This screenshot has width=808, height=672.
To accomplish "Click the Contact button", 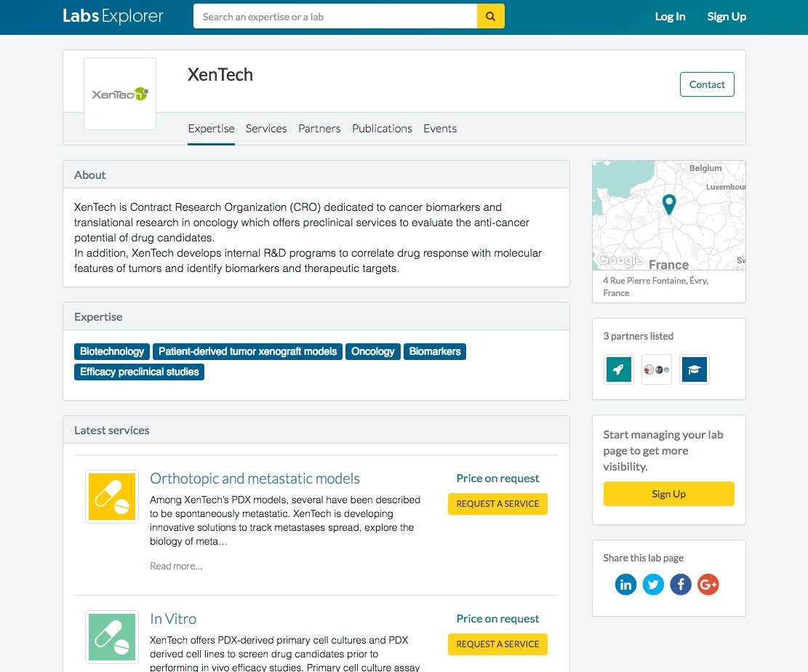I will 707,84.
